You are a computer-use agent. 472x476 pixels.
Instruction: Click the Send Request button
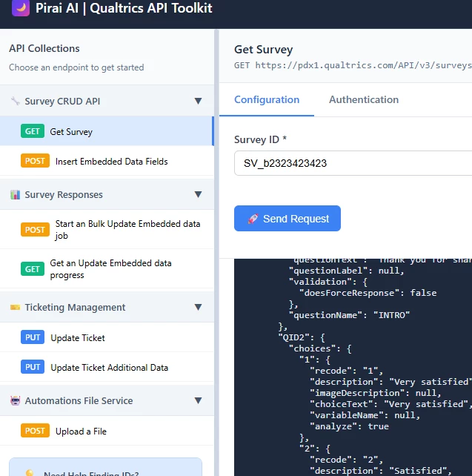pyautogui.click(x=287, y=218)
